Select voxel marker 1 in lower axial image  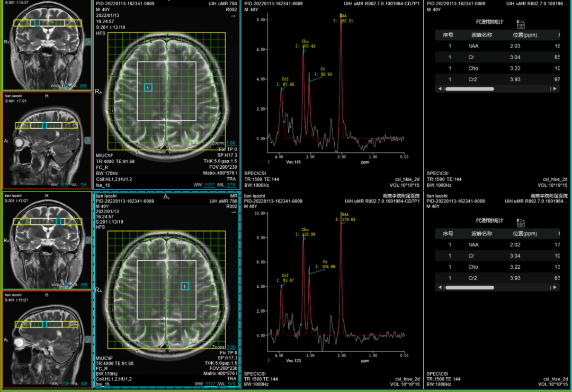185,286
